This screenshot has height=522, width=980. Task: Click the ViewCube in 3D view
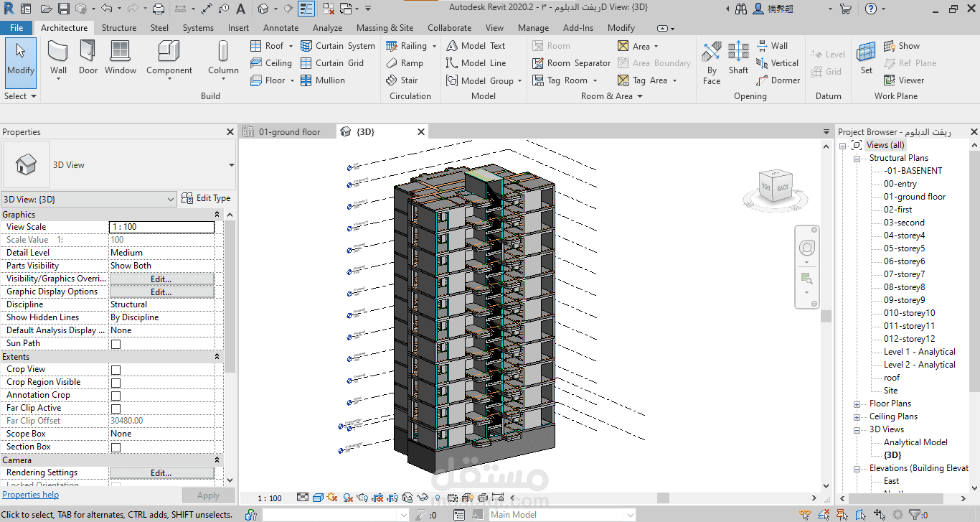pos(776,187)
